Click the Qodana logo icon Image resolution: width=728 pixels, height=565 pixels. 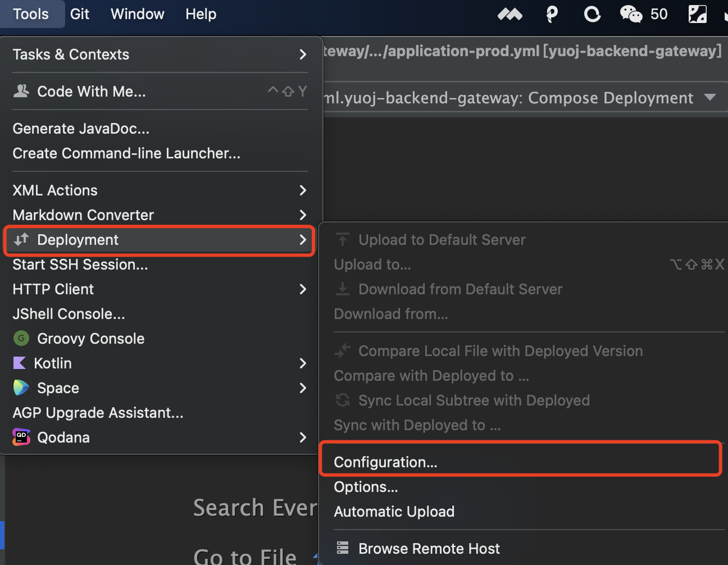click(21, 437)
